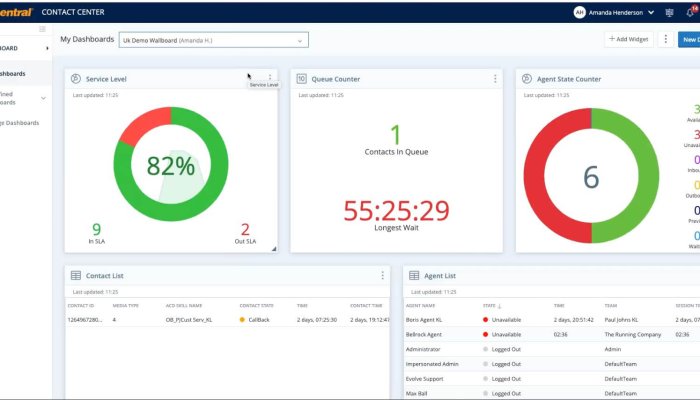Click the Add Widget button

629,39
